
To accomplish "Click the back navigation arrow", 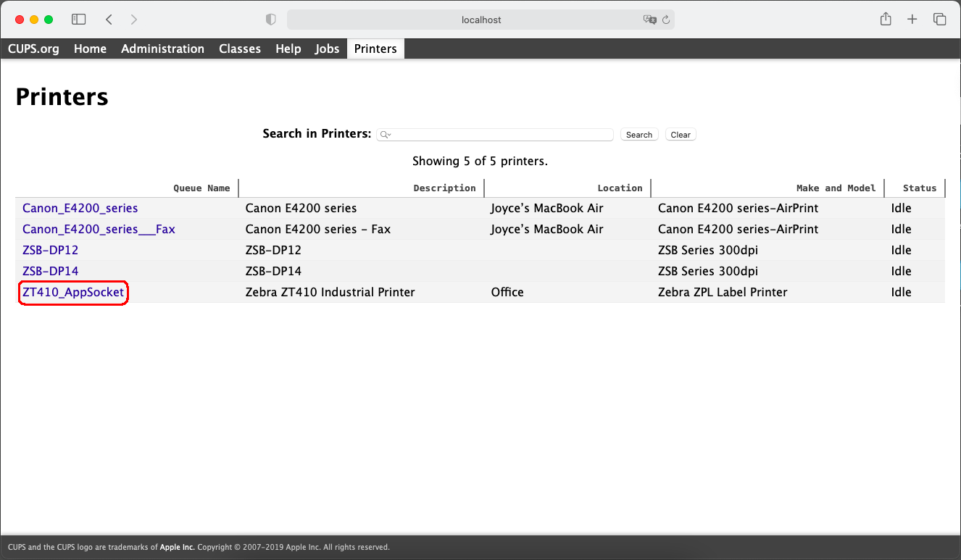I will pyautogui.click(x=109, y=20).
